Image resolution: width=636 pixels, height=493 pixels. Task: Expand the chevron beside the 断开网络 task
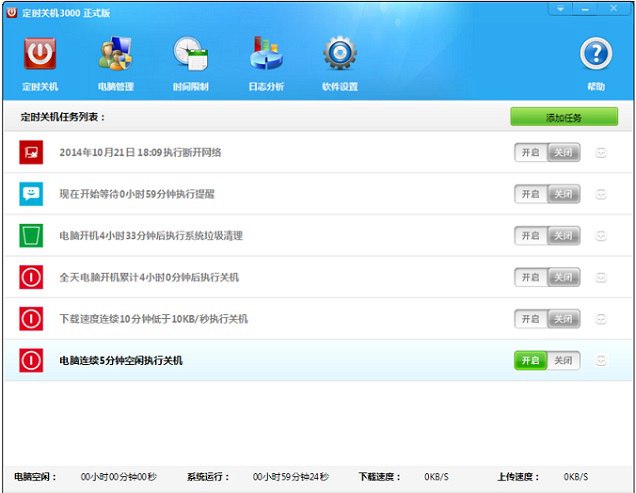[601, 153]
